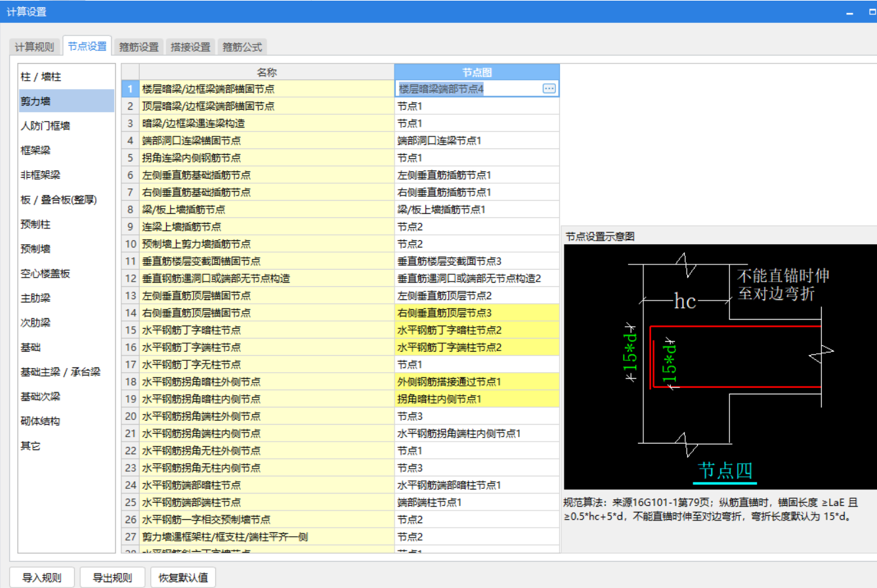Viewport: 877px width, 588px height.
Task: Open 板 / 叠合板(整厚) category
Action: pyautogui.click(x=66, y=199)
